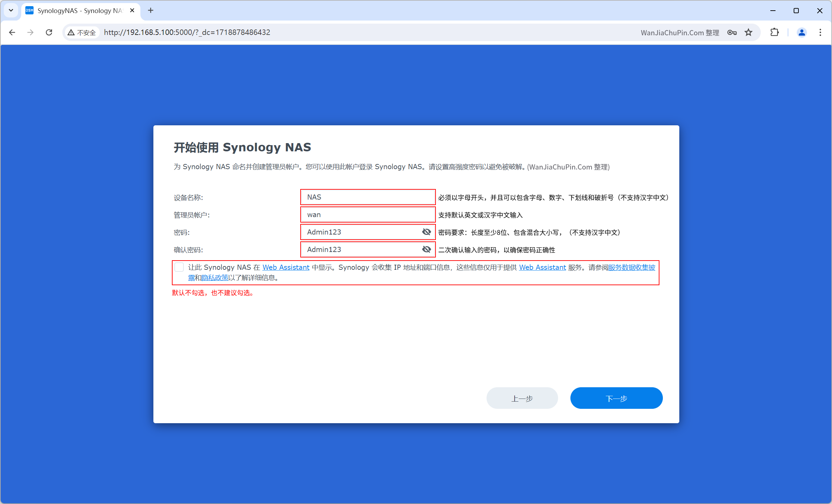Screen dimensions: 832x504
Task: Open the service data collection disclosure link
Action: click(631, 267)
